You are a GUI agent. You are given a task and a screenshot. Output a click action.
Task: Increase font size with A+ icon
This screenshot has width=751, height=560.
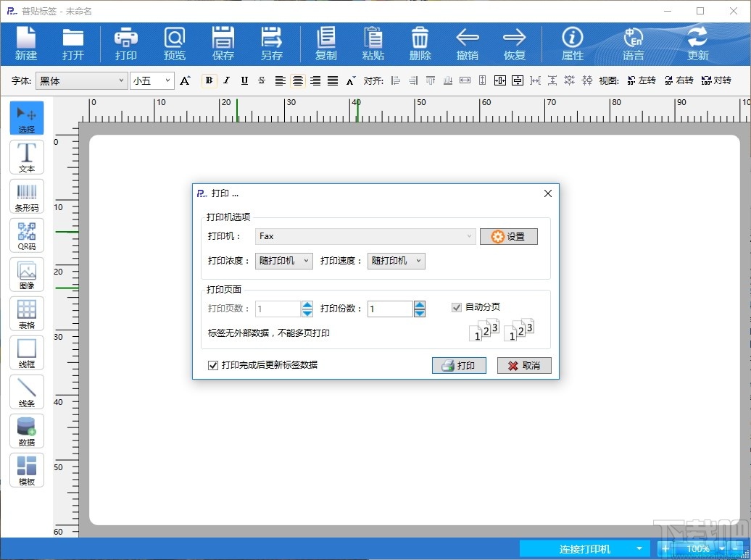(185, 80)
